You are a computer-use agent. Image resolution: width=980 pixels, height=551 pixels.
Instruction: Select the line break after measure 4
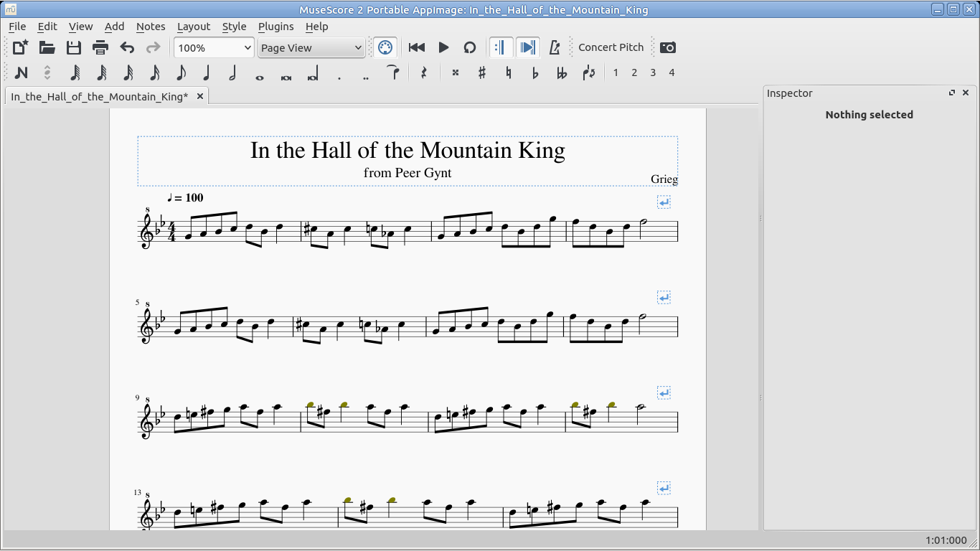(x=664, y=203)
